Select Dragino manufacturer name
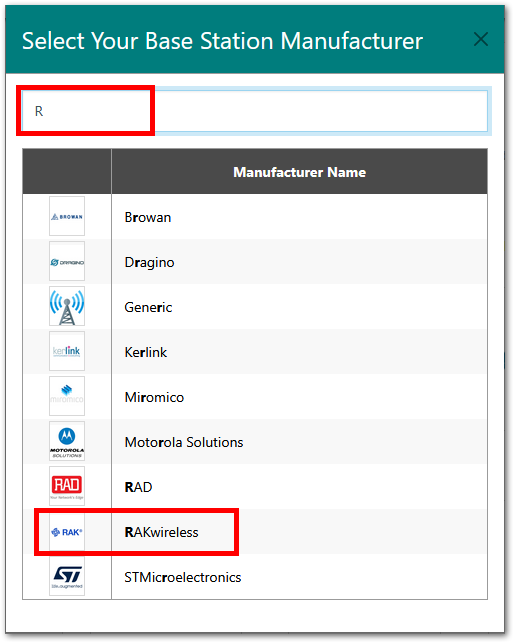This screenshot has height=643, width=514. coord(149,262)
